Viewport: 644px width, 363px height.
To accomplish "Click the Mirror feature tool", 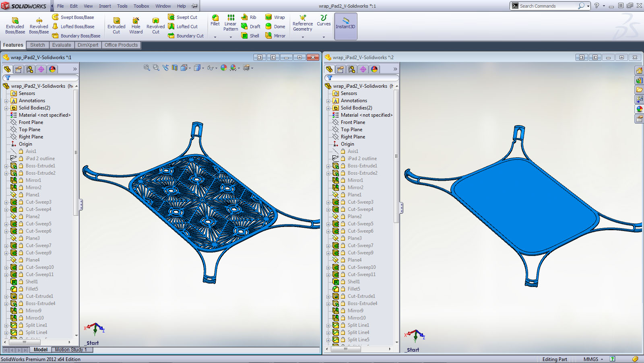I will tap(269, 36).
